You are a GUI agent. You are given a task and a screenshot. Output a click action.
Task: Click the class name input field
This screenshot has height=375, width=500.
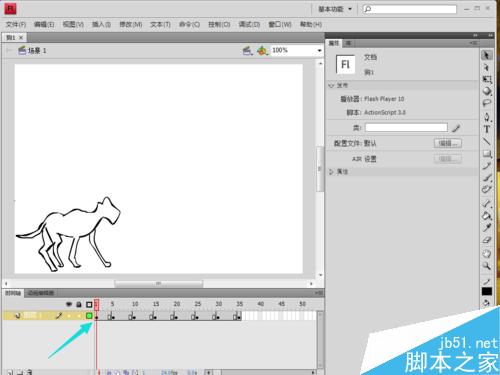[406, 128]
